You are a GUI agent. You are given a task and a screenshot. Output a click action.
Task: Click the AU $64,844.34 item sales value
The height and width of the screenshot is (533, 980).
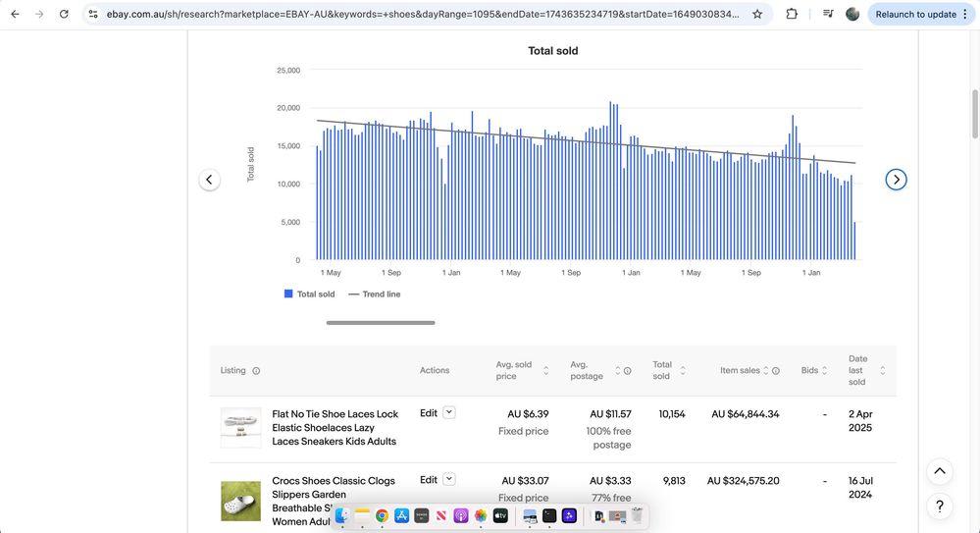(x=745, y=414)
